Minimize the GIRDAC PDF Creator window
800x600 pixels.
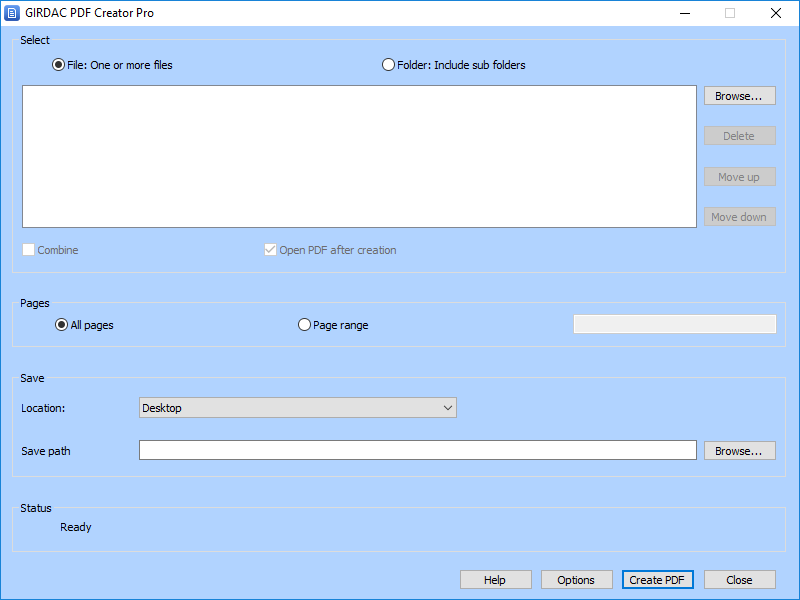pyautogui.click(x=685, y=13)
